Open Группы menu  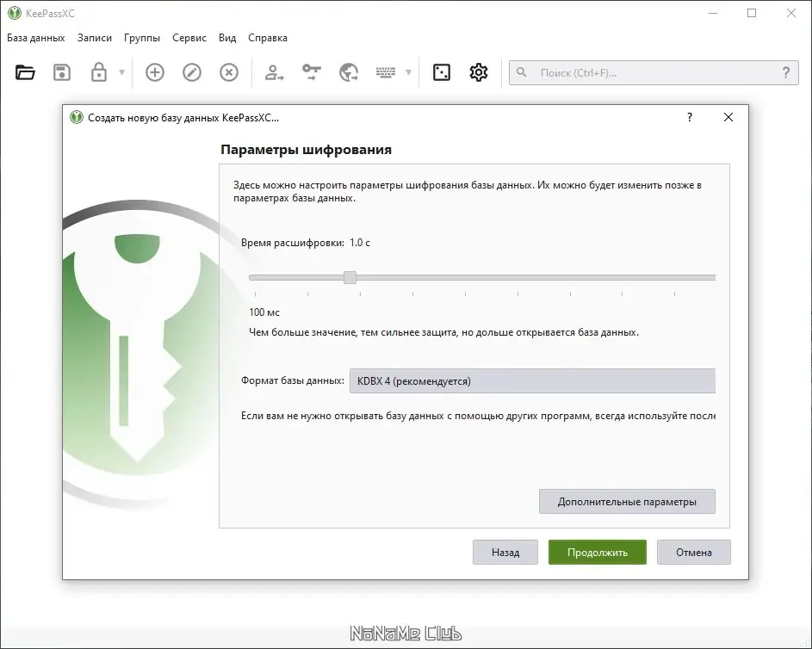click(x=142, y=38)
